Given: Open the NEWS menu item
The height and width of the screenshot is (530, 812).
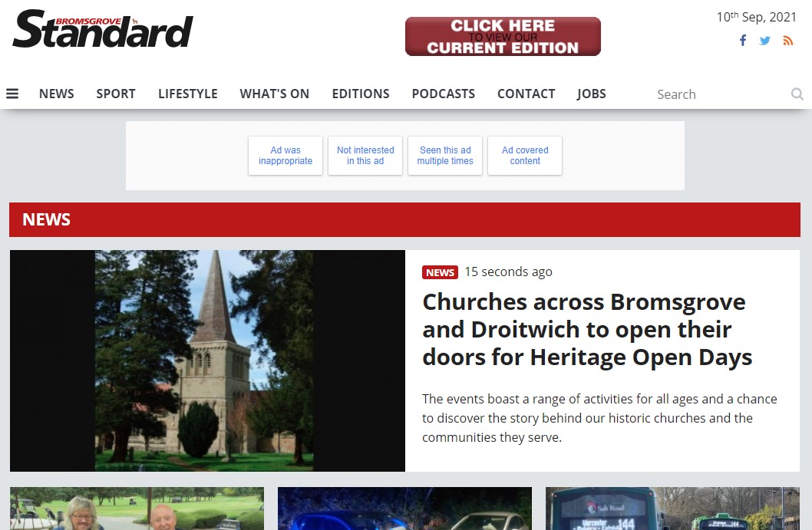Looking at the screenshot, I should click(x=57, y=94).
